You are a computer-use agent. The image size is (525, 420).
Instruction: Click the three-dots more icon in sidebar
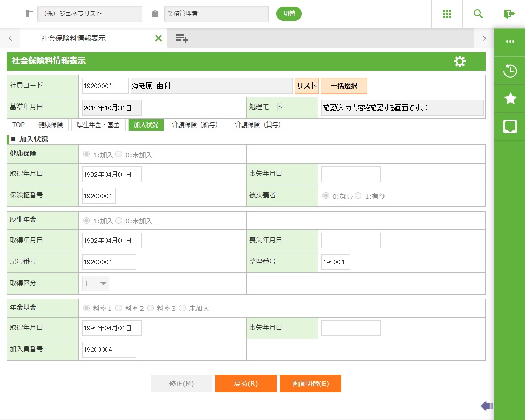(x=510, y=42)
